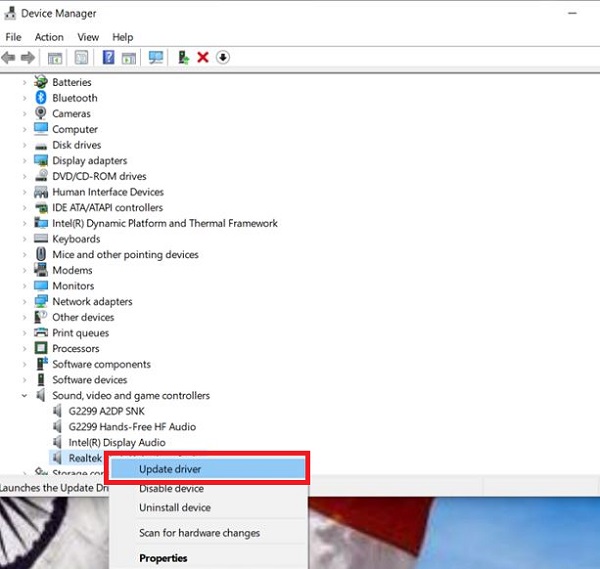Choose Uninstall device from context menu
The height and width of the screenshot is (569, 600).
pos(173,508)
